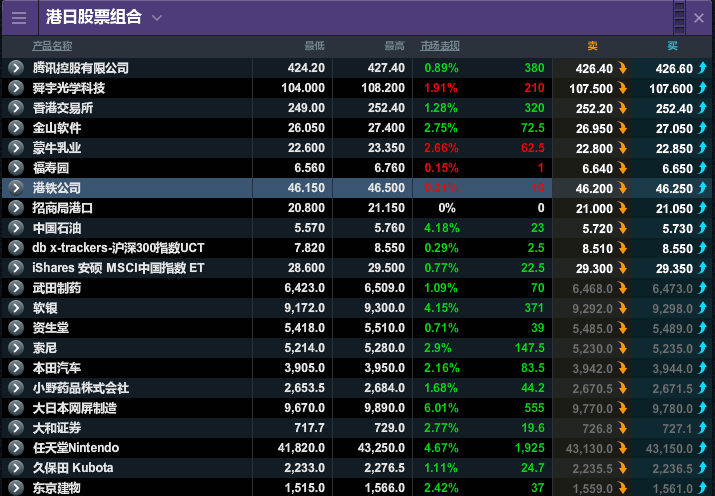Expand the 大日本网屏制造 row arrow
This screenshot has width=715, height=496.
click(16, 408)
